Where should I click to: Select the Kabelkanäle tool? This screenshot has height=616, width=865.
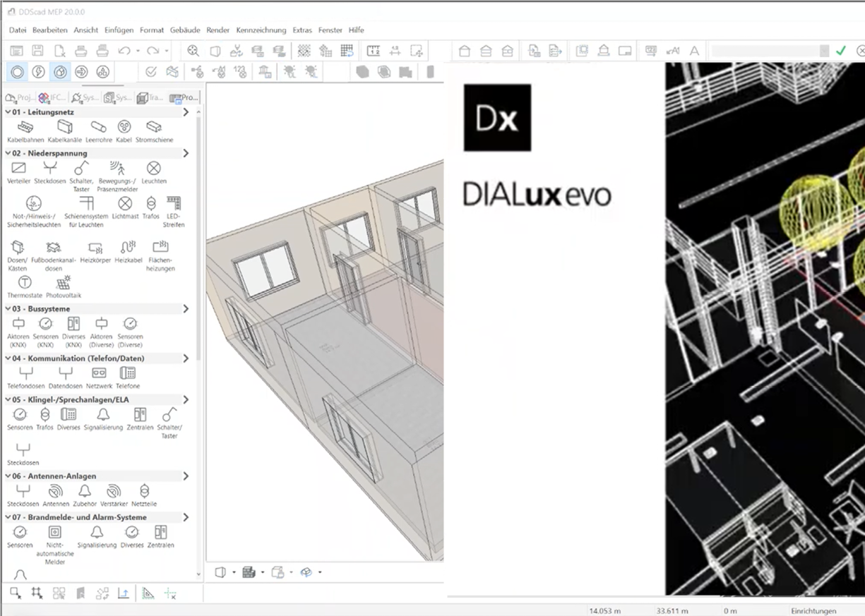point(65,131)
